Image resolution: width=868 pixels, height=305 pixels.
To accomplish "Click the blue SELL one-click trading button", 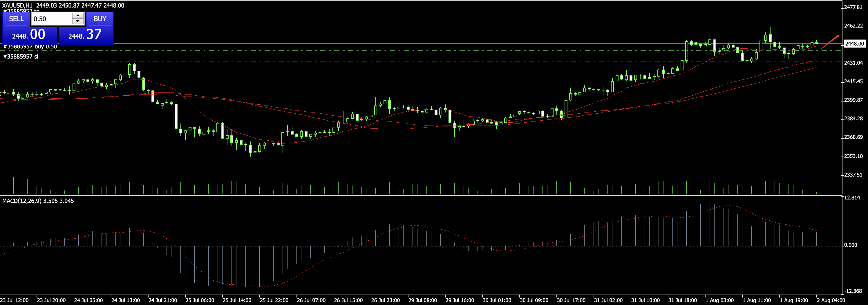I will click(17, 19).
